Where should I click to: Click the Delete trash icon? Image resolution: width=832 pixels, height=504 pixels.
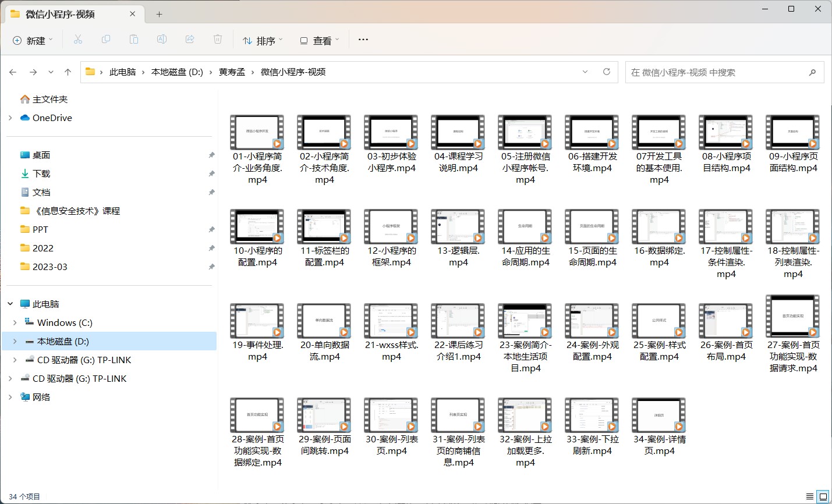pyautogui.click(x=218, y=40)
